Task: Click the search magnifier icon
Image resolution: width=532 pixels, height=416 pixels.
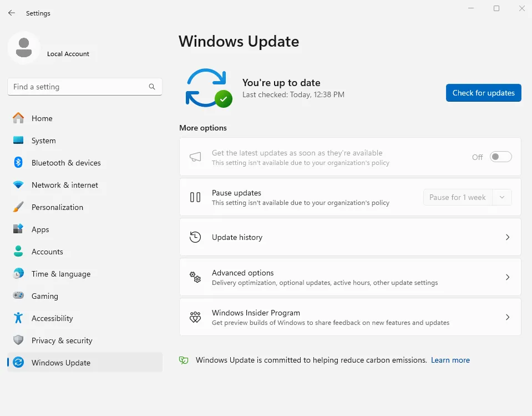Action: (152, 87)
